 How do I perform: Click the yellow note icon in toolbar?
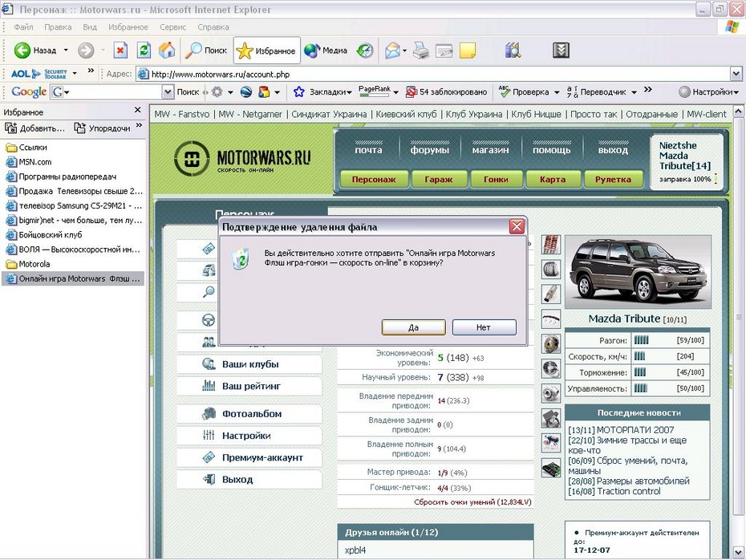pos(468,51)
